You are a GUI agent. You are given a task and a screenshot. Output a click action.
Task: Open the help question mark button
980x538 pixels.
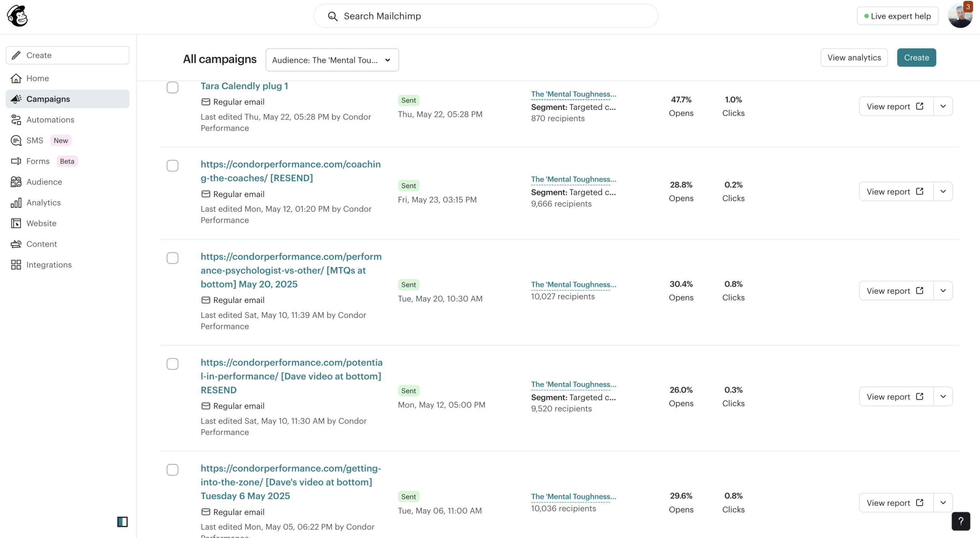point(960,521)
